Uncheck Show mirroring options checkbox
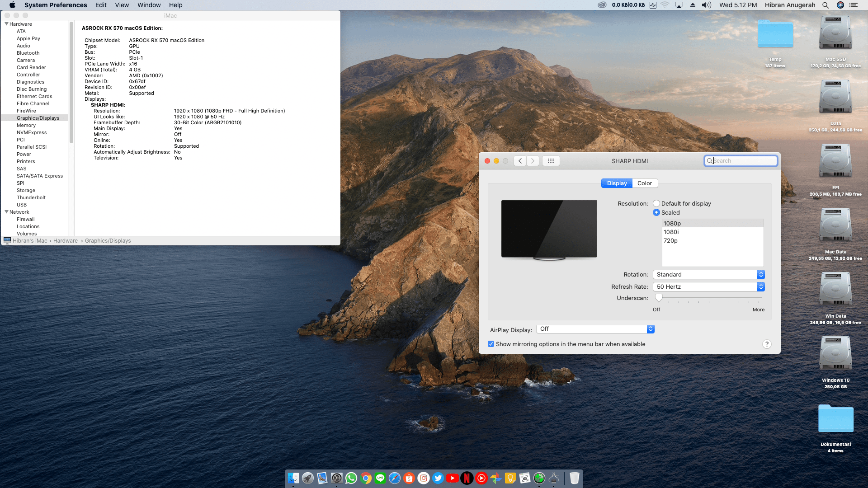The width and height of the screenshot is (868, 488). [491, 344]
